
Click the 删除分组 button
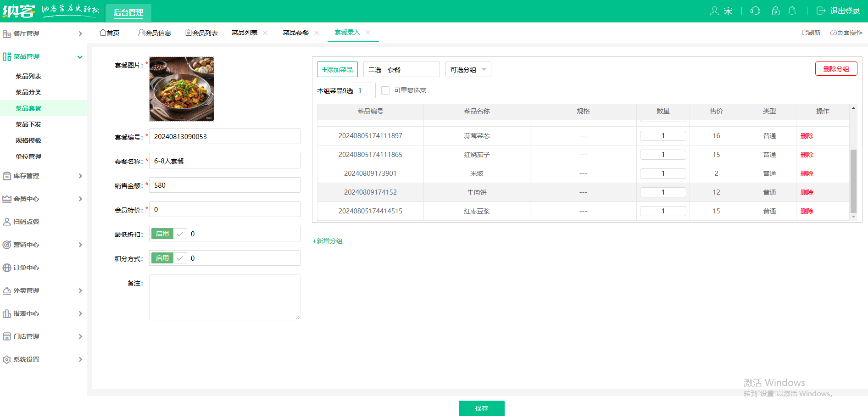point(836,69)
